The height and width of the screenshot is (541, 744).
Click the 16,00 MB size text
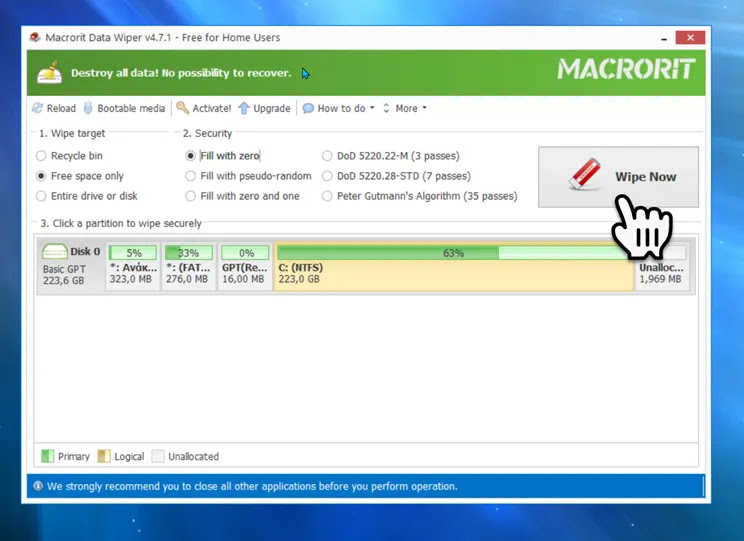click(243, 279)
